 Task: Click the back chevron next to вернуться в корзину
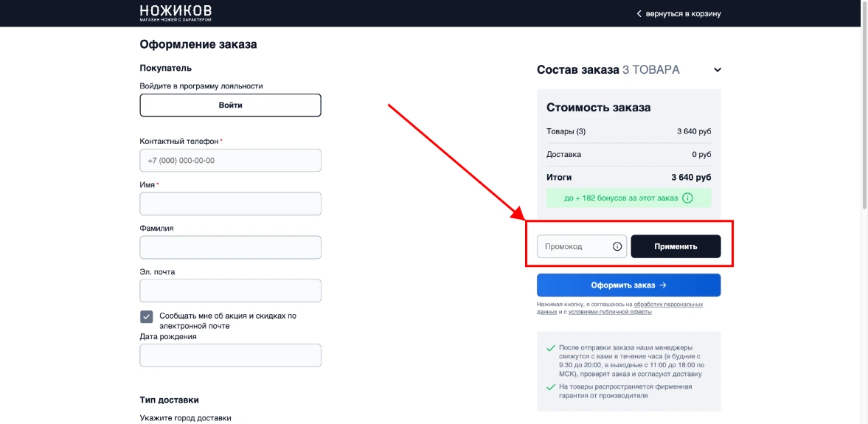click(x=639, y=14)
